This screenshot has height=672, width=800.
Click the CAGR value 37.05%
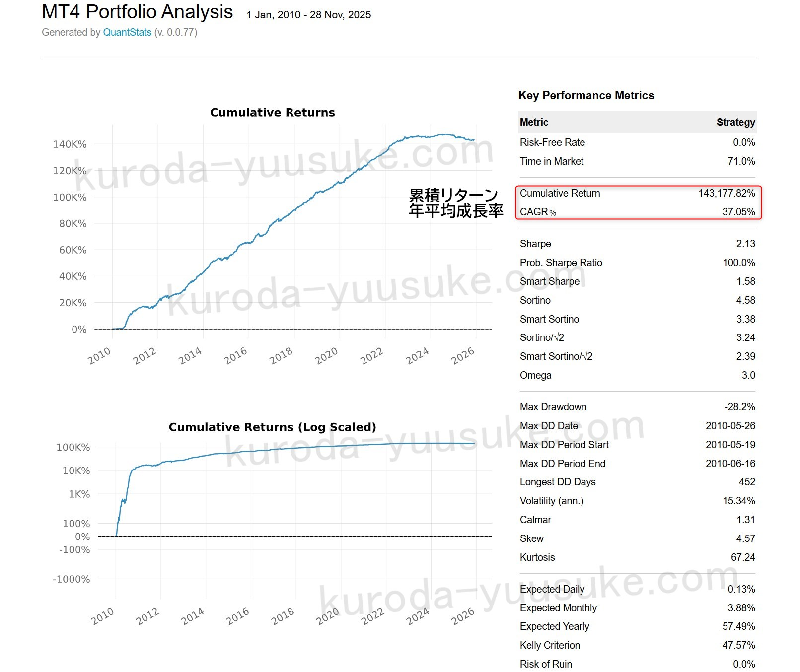click(x=738, y=212)
